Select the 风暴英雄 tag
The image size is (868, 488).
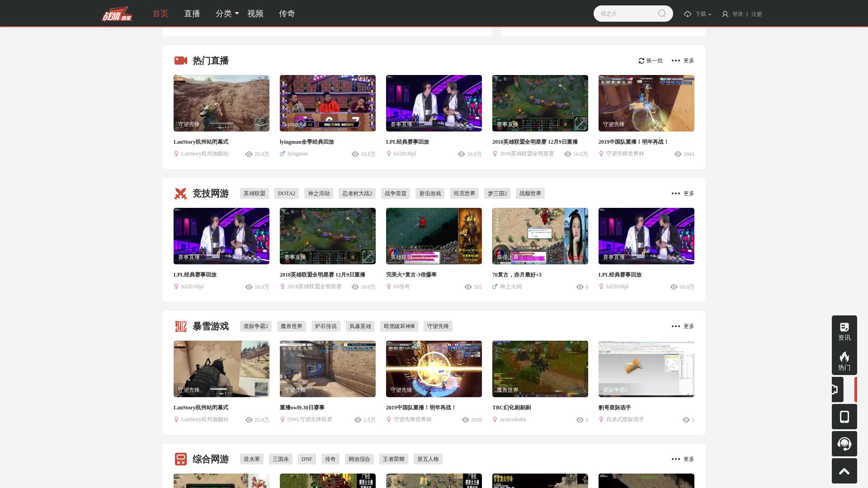[x=360, y=326]
